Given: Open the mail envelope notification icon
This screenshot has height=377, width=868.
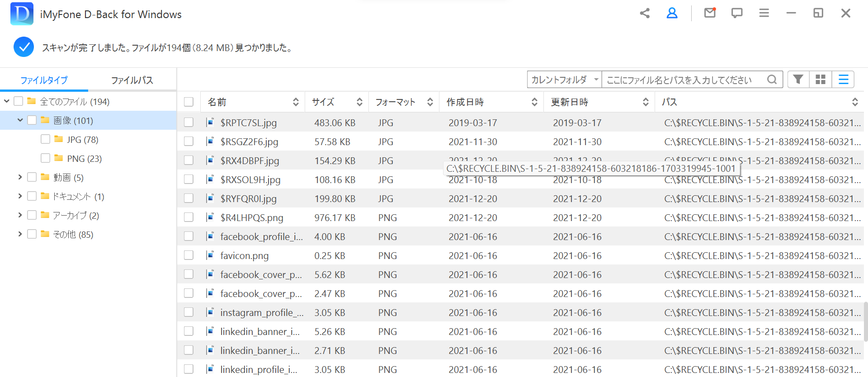Looking at the screenshot, I should [710, 13].
